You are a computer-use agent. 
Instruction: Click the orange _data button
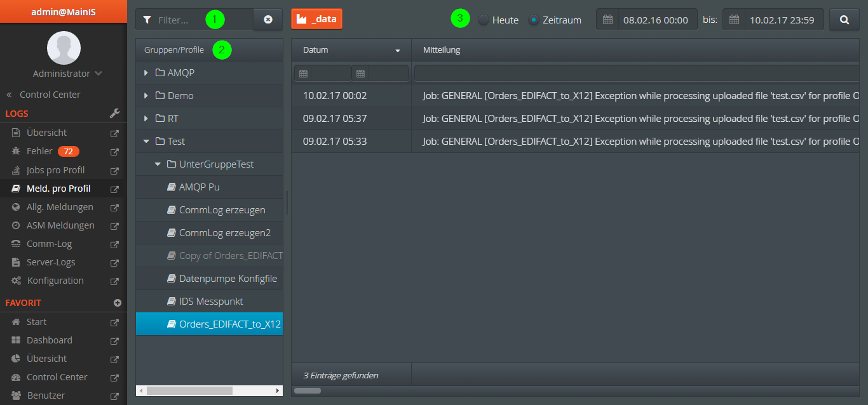pyautogui.click(x=316, y=19)
